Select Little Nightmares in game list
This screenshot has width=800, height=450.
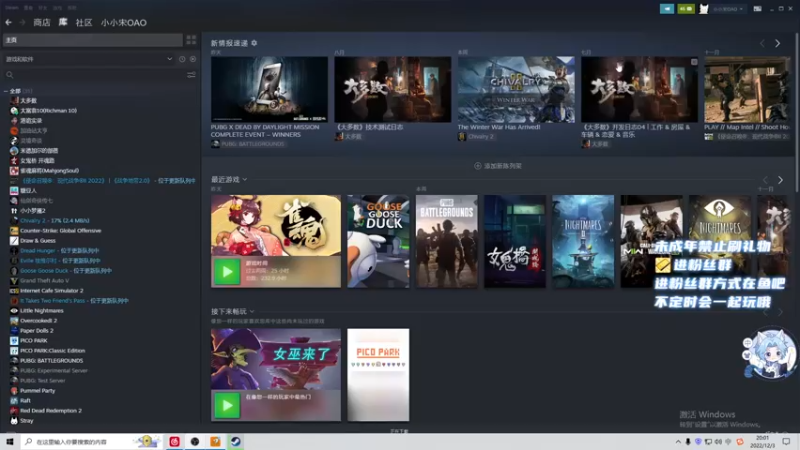(42, 310)
